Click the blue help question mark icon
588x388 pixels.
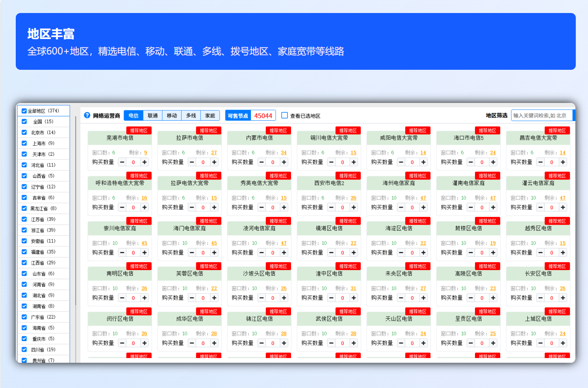tap(87, 115)
